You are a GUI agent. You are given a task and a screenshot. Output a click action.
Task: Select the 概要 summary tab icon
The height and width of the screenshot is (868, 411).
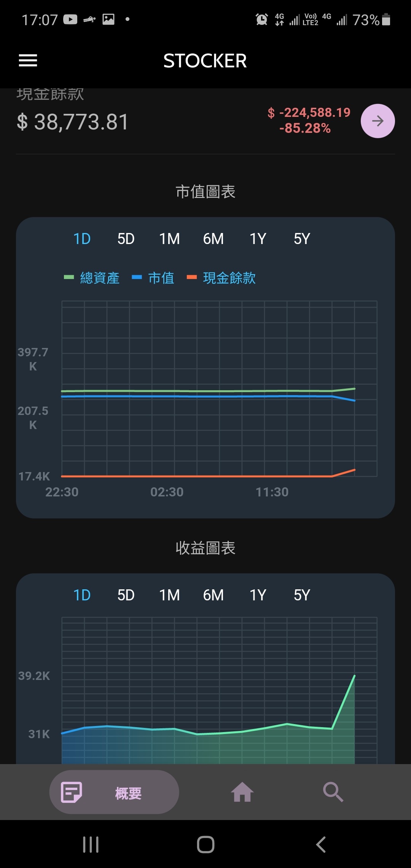(x=72, y=792)
